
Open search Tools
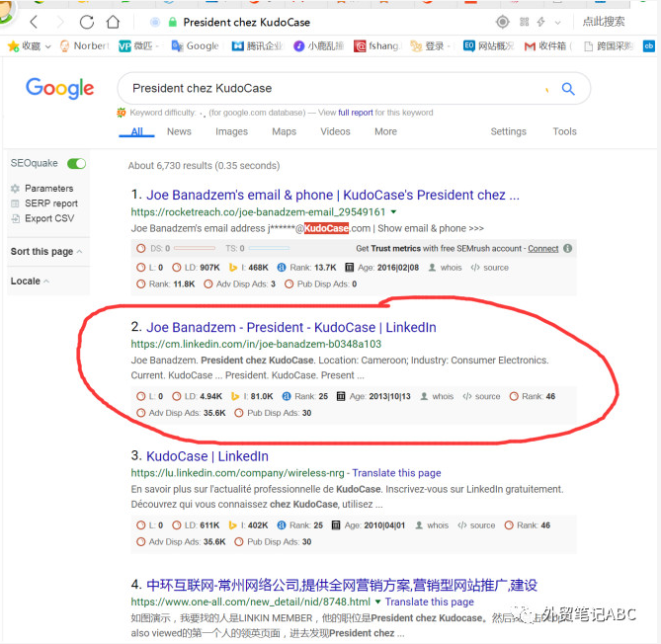click(x=564, y=132)
